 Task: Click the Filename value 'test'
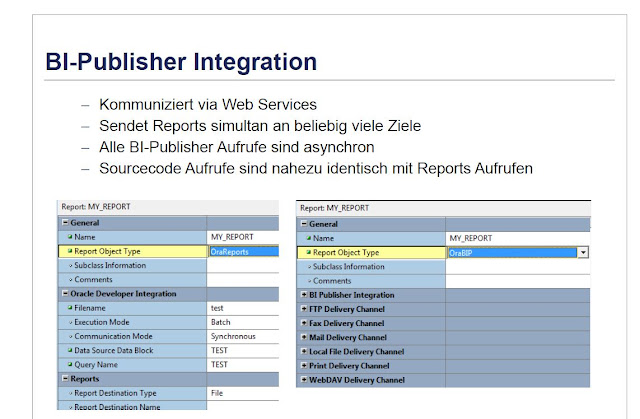pyautogui.click(x=217, y=308)
